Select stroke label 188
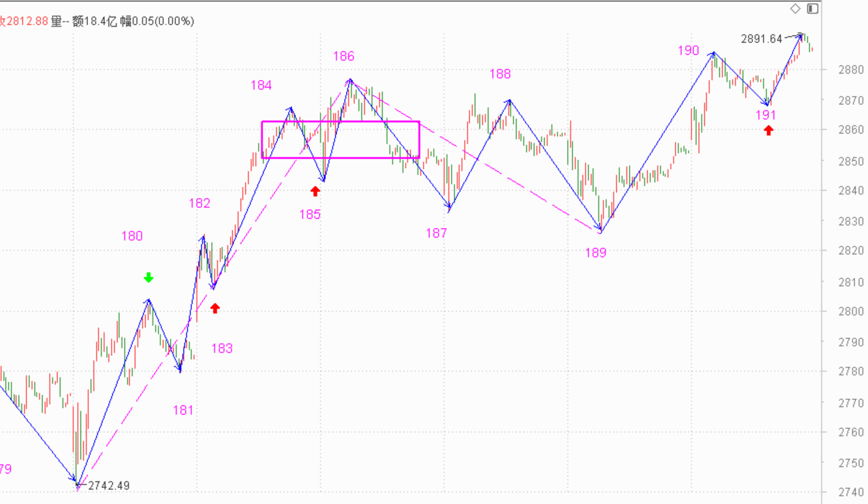868x504 pixels. (500, 74)
